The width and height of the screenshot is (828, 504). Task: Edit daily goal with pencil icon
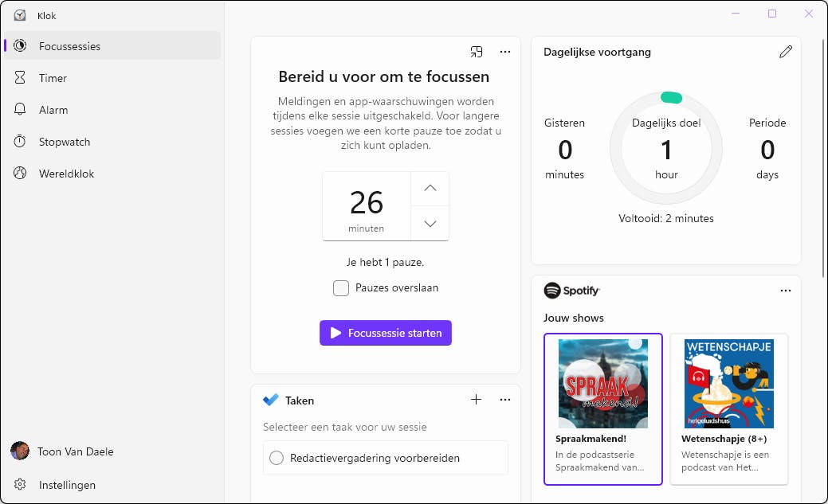tap(786, 52)
